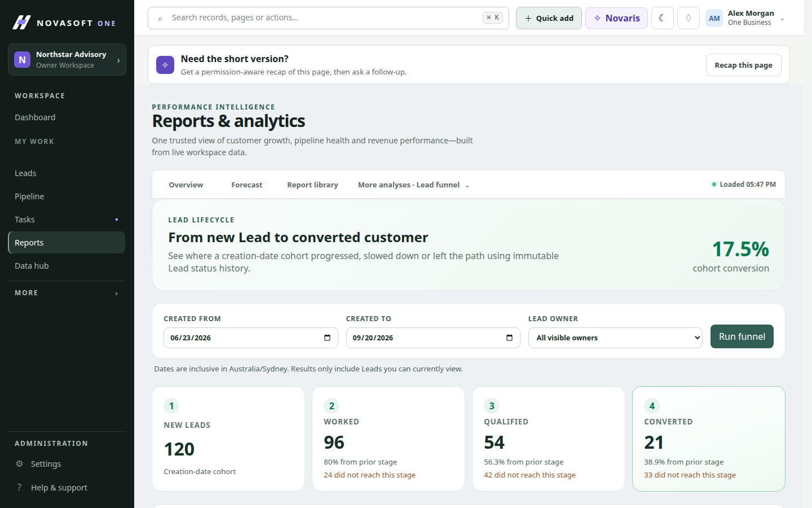812x508 pixels.
Task: Click Recap this page button
Action: tap(743, 65)
